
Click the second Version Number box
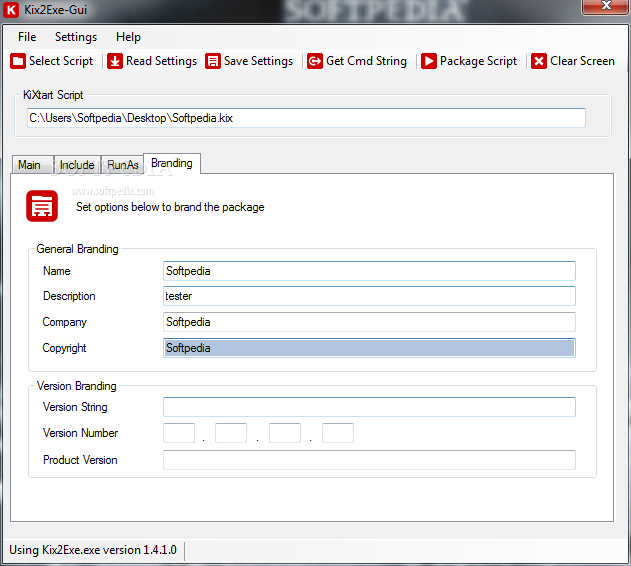point(231,433)
